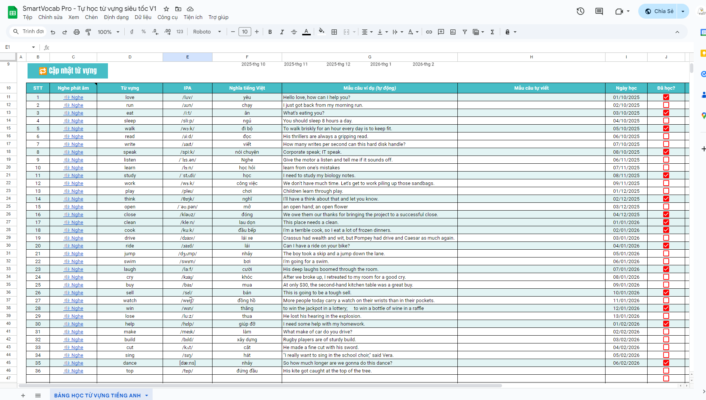706x400 pixels.
Task: Toggle bold formatting
Action: coord(269,32)
